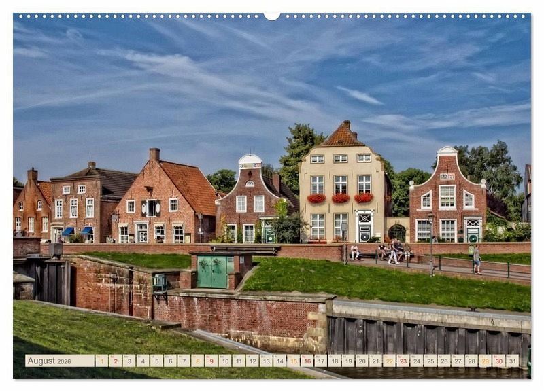544x392 pixels.
Task: Select day 1 in the calendar strip
Action: [x=101, y=361]
